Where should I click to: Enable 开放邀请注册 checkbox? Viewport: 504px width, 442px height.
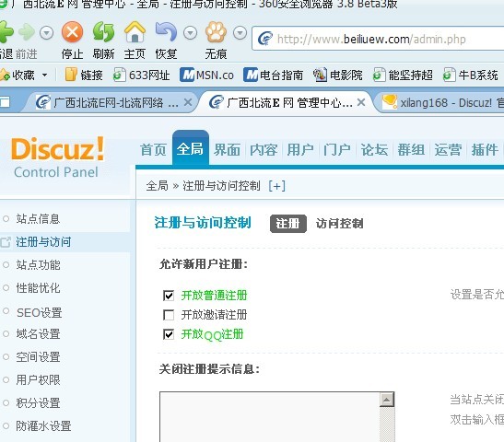point(169,315)
